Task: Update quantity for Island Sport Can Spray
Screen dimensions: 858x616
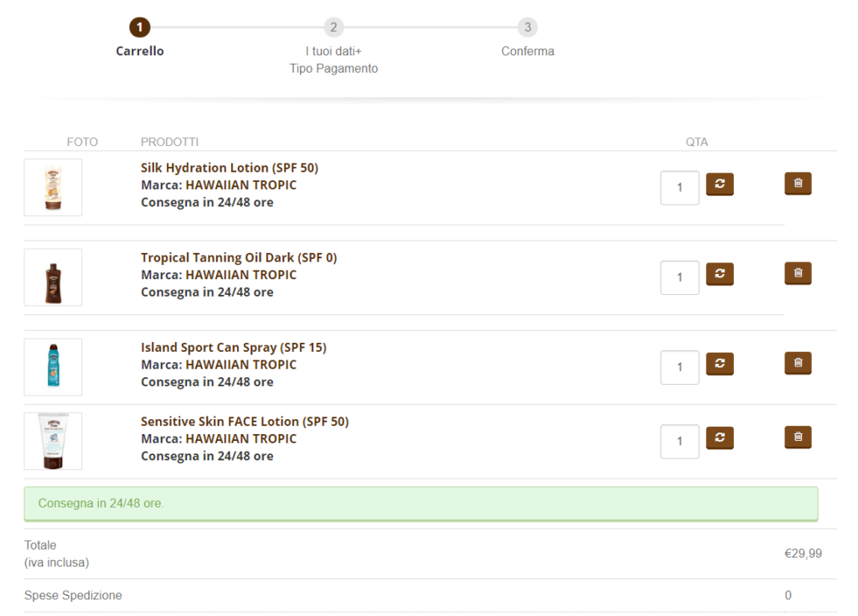Action: (720, 364)
